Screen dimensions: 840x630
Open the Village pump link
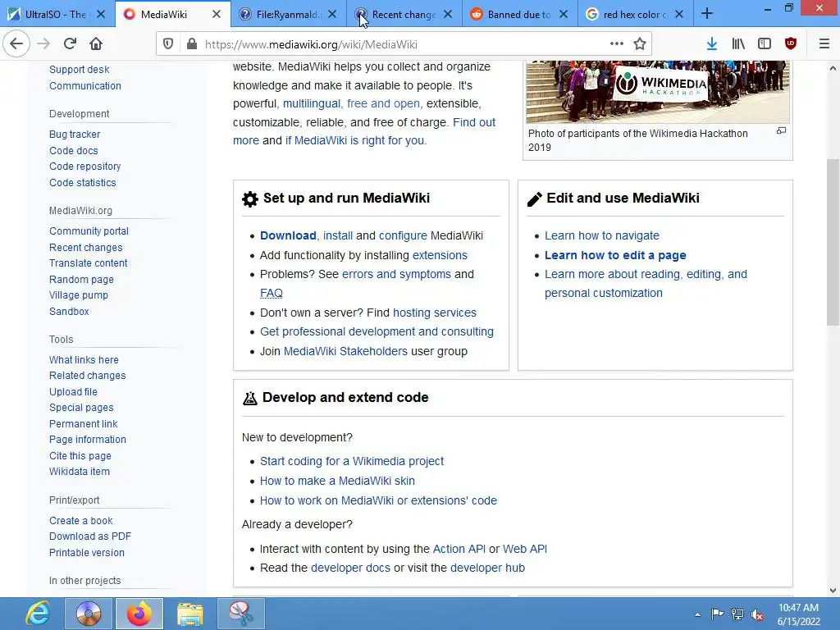pyautogui.click(x=78, y=295)
